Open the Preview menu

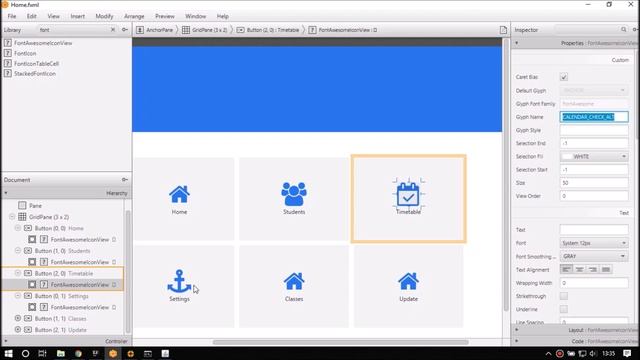click(x=164, y=16)
